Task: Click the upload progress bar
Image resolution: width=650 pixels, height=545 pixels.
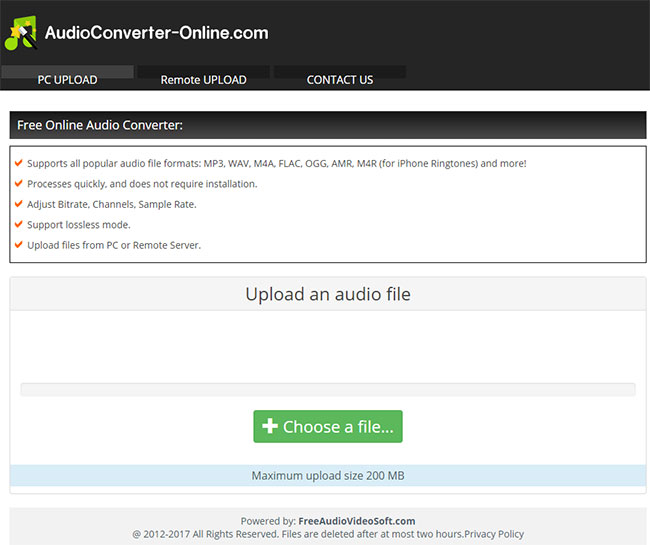Action: (x=328, y=390)
